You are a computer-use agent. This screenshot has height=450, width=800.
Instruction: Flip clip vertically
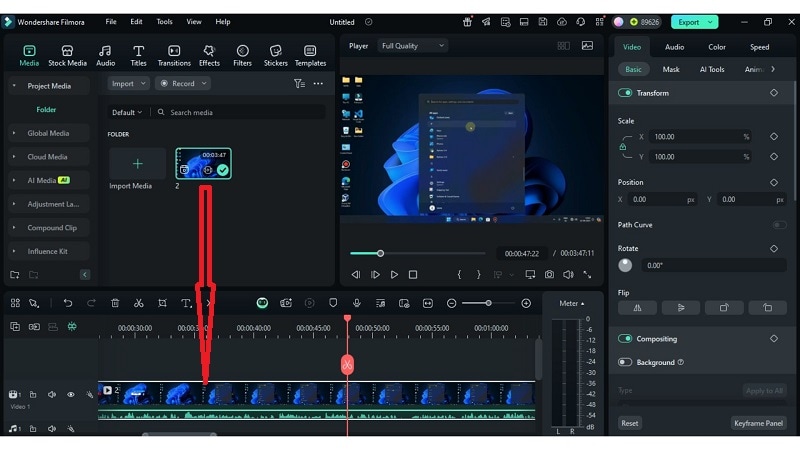[x=681, y=308]
